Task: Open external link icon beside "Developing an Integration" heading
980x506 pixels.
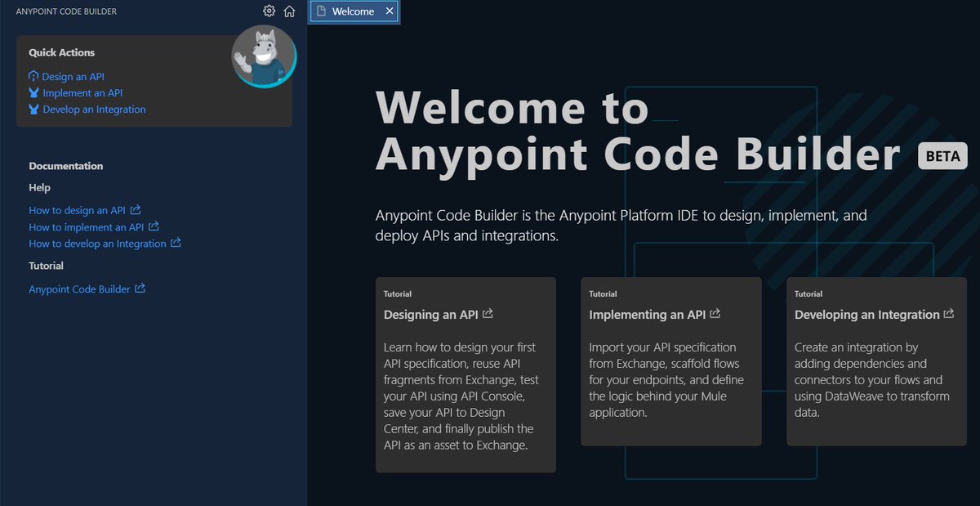Action: point(949,313)
